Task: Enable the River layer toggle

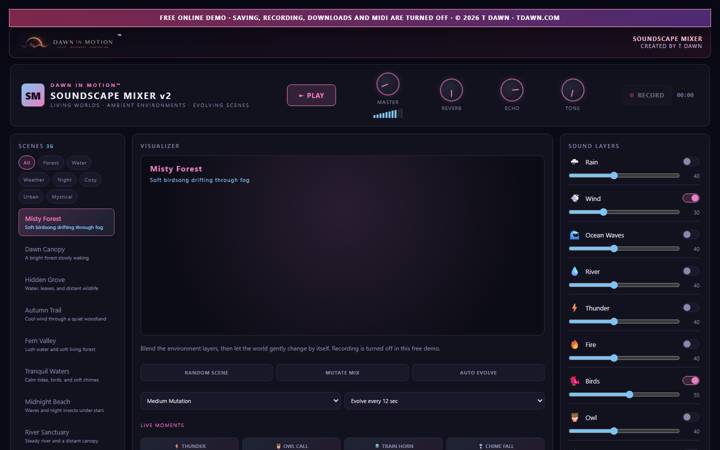Action: pyautogui.click(x=691, y=271)
